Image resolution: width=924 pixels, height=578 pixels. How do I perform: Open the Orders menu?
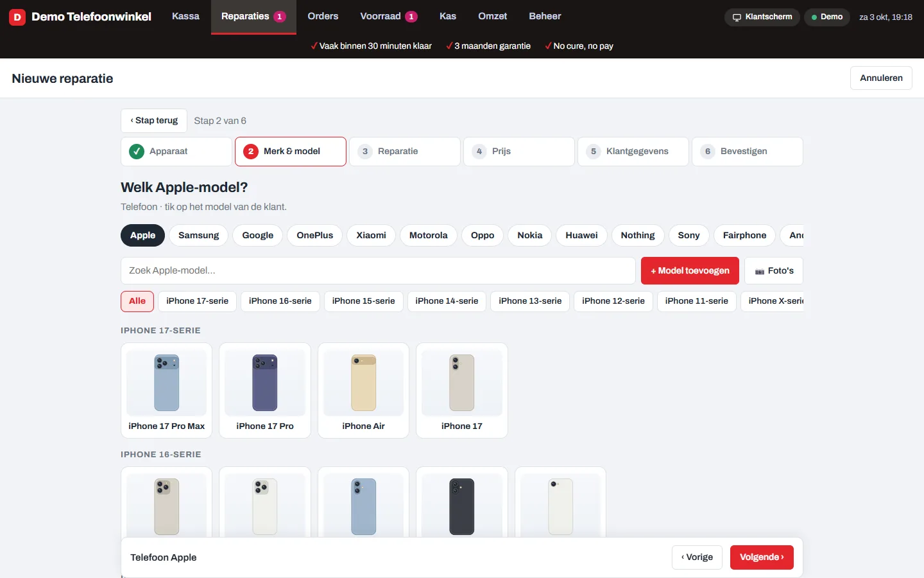(x=323, y=16)
